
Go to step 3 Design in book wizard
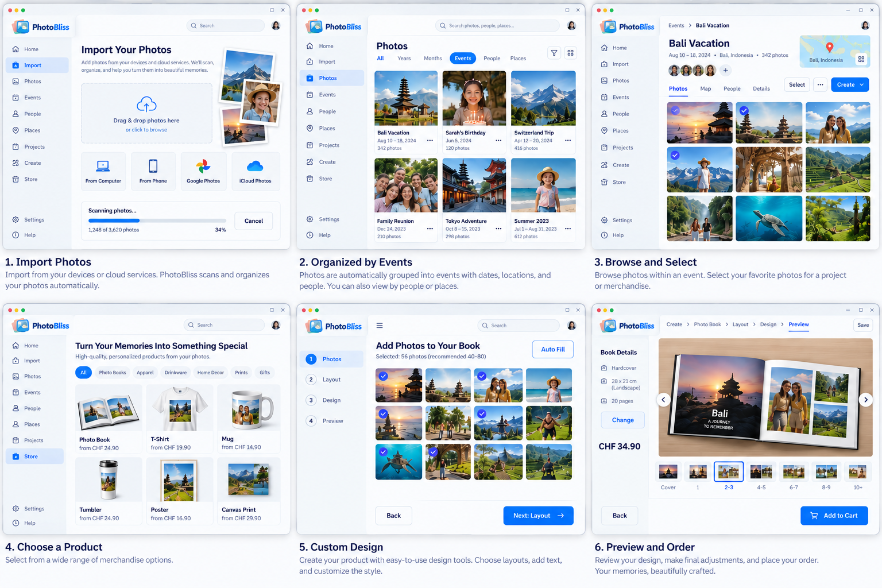pos(324,400)
